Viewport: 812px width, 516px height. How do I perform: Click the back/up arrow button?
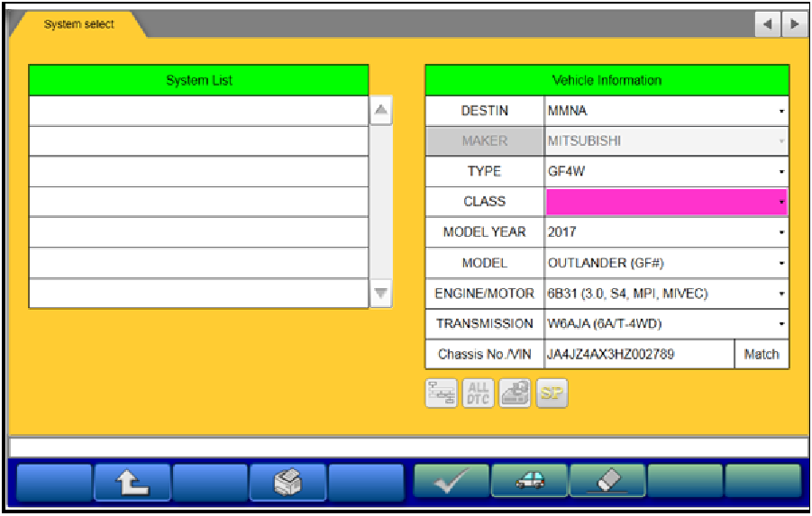tap(132, 482)
